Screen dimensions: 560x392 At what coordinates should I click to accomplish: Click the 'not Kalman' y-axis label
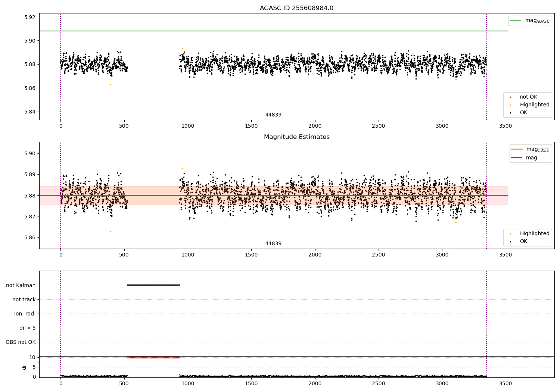pos(21,286)
